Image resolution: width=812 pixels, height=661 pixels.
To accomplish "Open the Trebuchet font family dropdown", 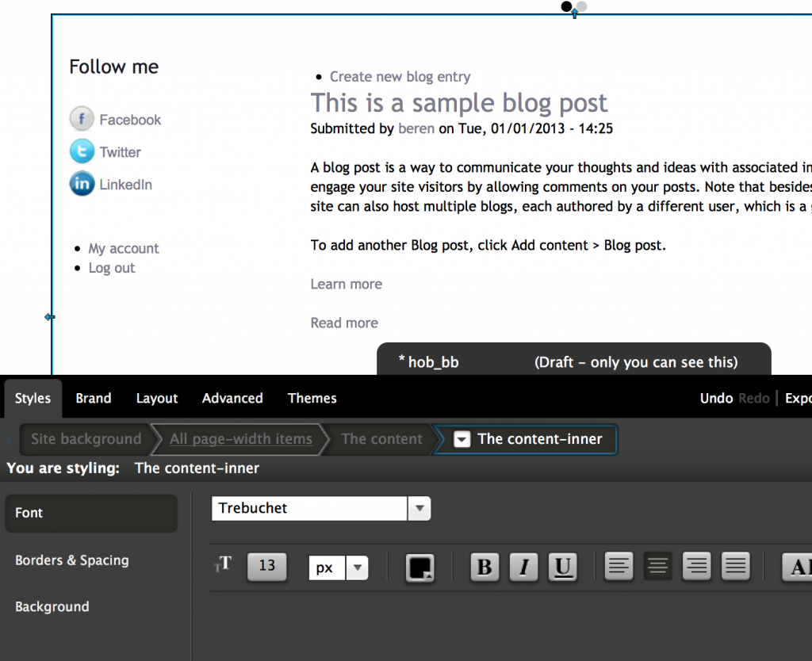I will coord(419,508).
